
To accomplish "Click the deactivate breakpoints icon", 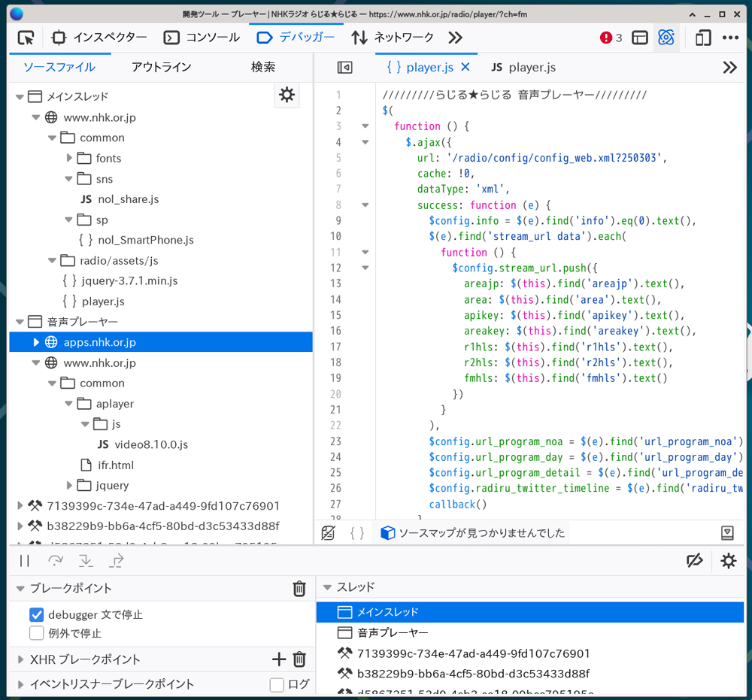I will pos(695,561).
